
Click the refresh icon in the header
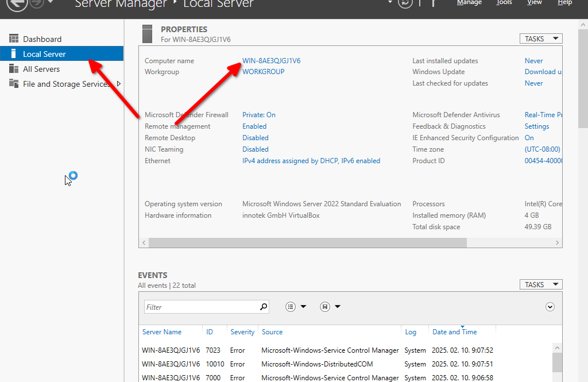pos(405,3)
